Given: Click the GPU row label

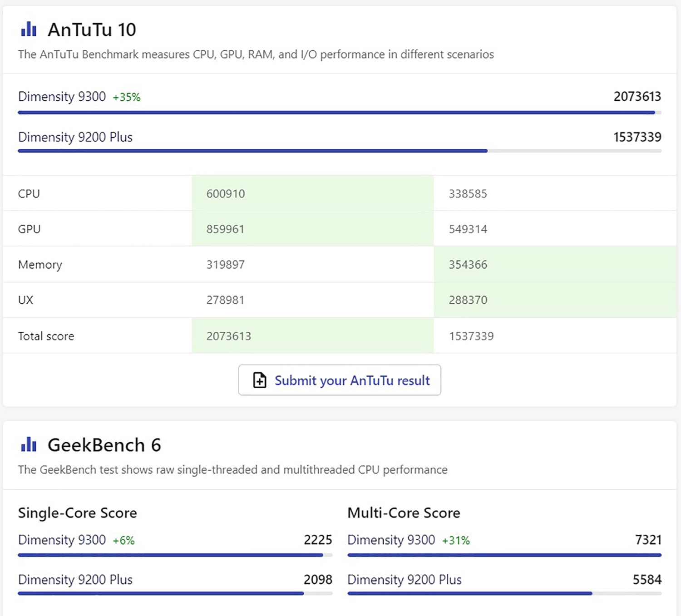Looking at the screenshot, I should tap(30, 229).
